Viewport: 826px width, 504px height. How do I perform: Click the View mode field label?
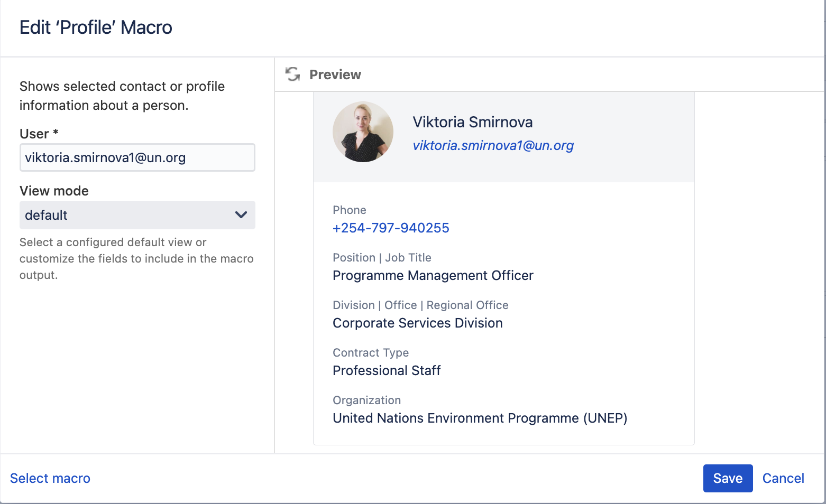click(x=54, y=191)
